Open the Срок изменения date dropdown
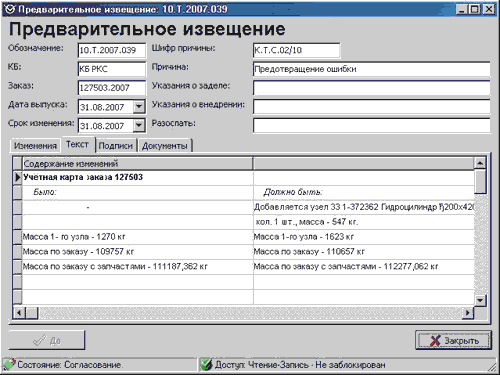Image resolution: width=500 pixels, height=375 pixels. (139, 125)
